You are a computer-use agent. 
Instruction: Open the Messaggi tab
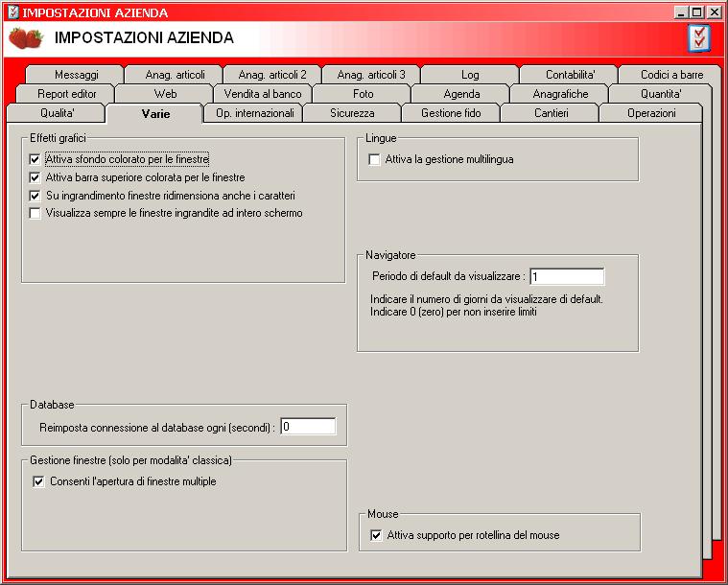pos(75,74)
